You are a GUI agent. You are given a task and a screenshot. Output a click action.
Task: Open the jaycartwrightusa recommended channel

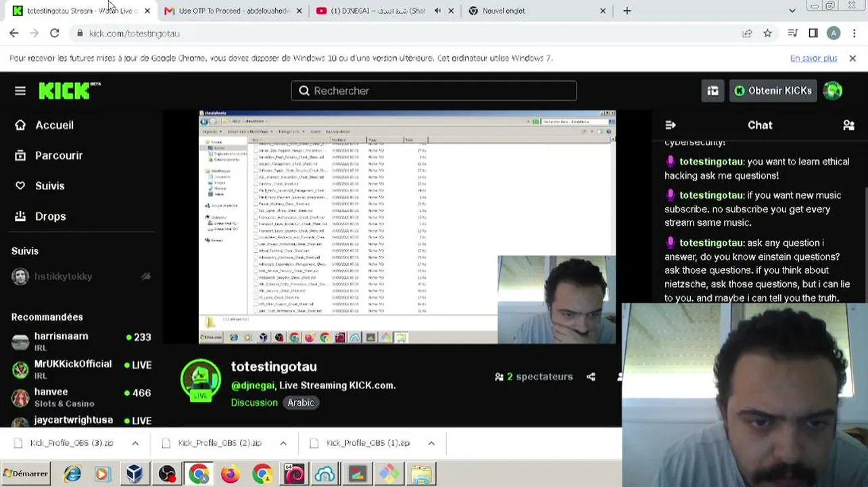(81, 420)
